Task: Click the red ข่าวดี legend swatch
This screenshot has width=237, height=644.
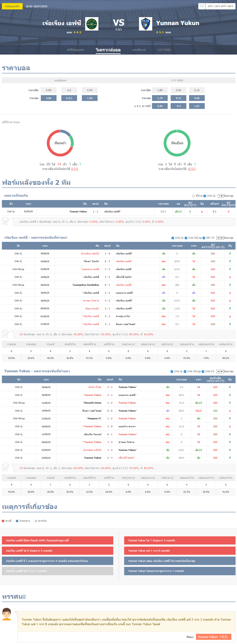Action: pyautogui.click(x=3, y=521)
